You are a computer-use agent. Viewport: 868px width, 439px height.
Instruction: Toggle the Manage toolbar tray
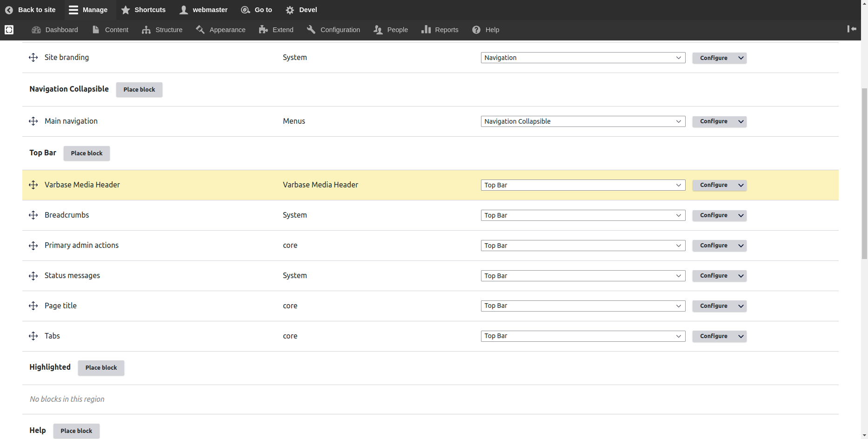point(88,10)
